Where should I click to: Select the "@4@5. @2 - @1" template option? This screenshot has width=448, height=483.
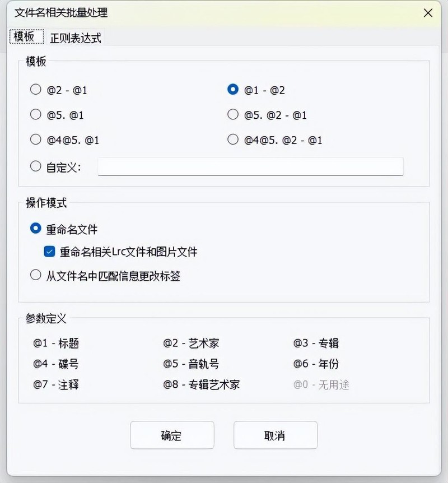[x=233, y=140]
